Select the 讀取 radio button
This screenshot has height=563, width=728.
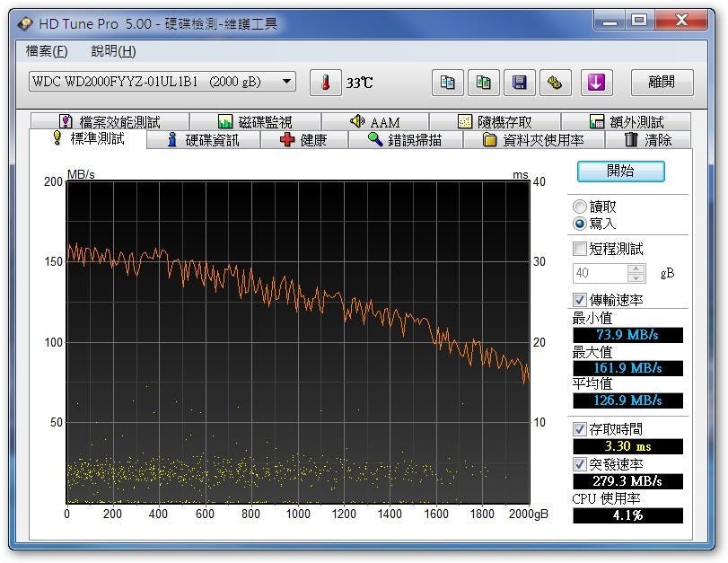(580, 207)
